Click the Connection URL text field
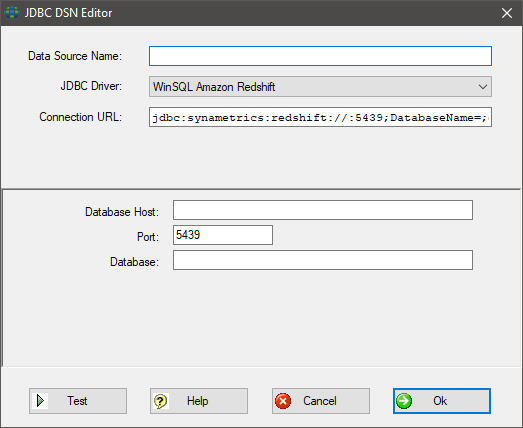Image resolution: width=523 pixels, height=428 pixels. coord(320,117)
